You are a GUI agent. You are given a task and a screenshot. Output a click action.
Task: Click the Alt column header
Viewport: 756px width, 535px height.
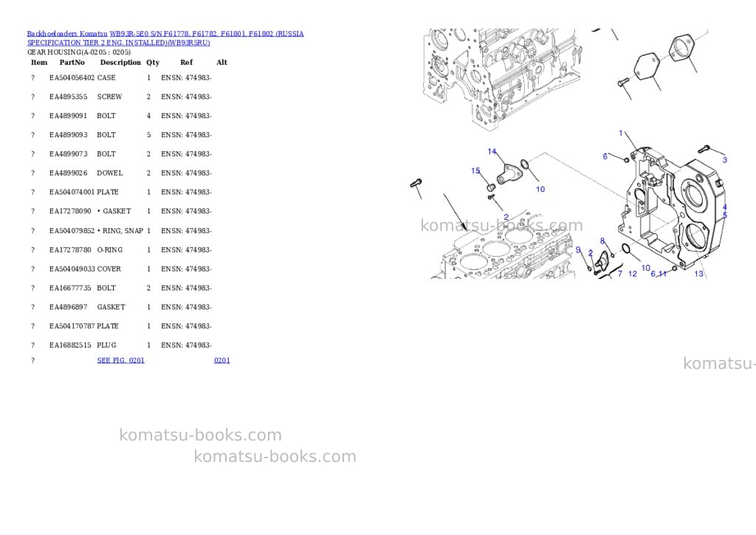tap(221, 62)
